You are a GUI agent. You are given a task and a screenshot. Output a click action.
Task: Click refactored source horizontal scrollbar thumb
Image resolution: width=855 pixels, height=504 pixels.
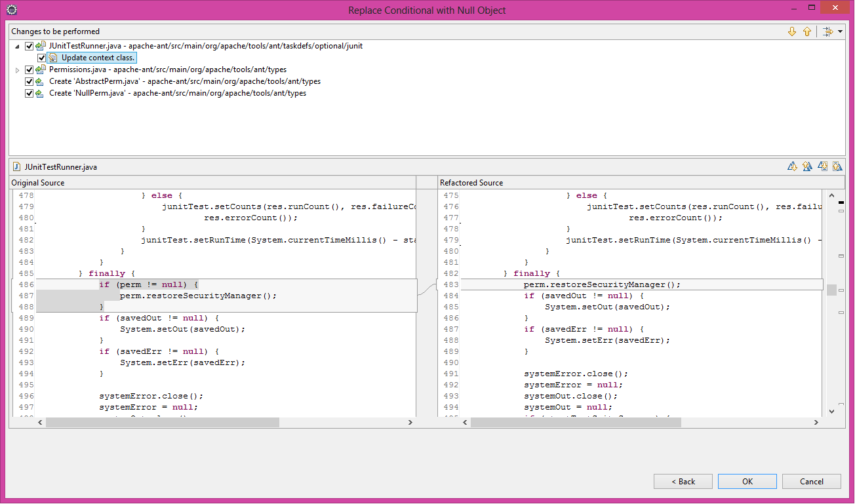point(576,423)
